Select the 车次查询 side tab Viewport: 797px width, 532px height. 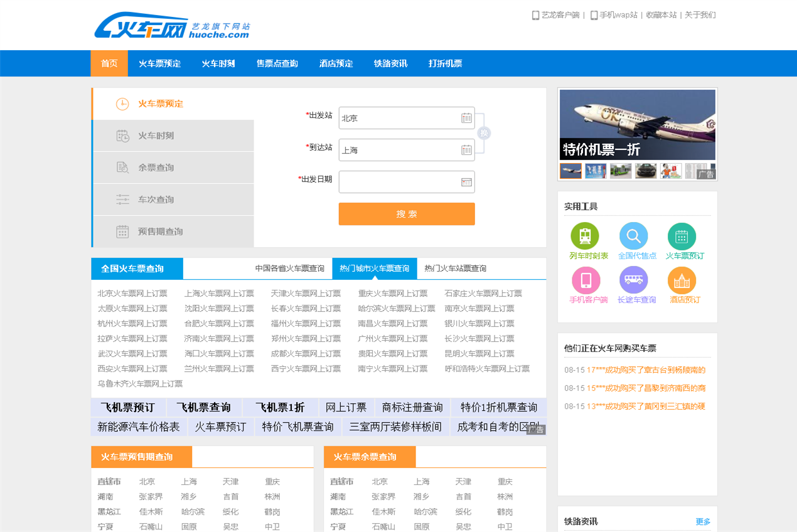coord(174,199)
